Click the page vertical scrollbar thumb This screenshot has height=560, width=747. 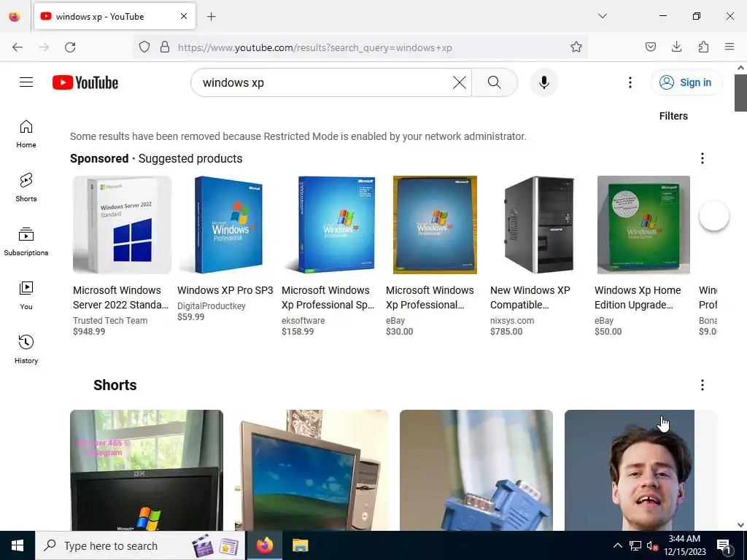click(x=740, y=93)
